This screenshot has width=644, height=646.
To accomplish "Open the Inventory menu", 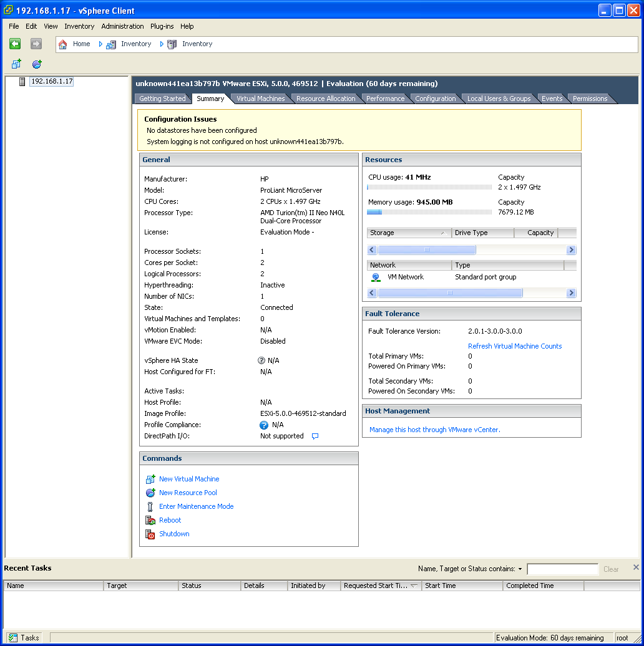I will pyautogui.click(x=80, y=26).
